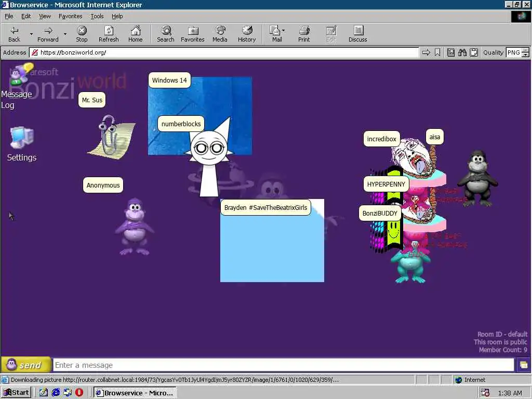Open the File menu
This screenshot has width=532, height=399.
tap(9, 16)
